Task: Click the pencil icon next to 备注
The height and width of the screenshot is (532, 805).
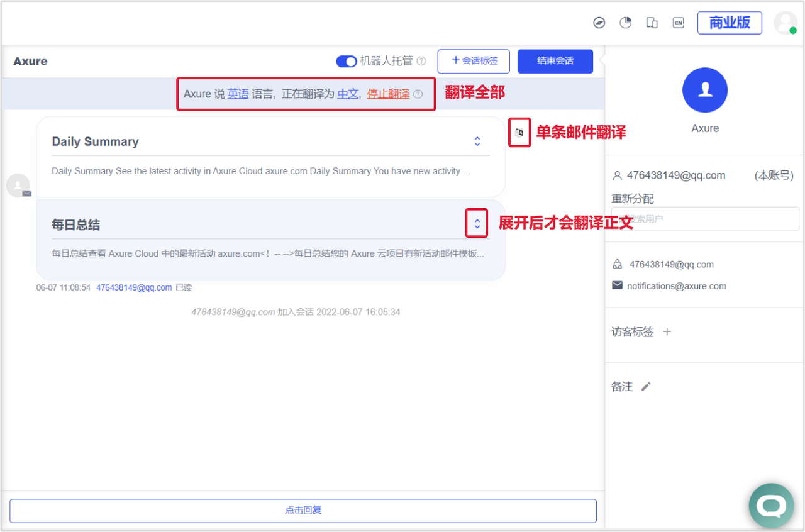Action: coord(645,387)
